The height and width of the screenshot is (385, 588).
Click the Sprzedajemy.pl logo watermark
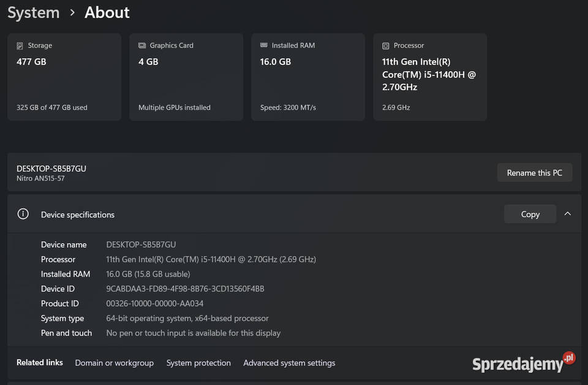point(524,363)
